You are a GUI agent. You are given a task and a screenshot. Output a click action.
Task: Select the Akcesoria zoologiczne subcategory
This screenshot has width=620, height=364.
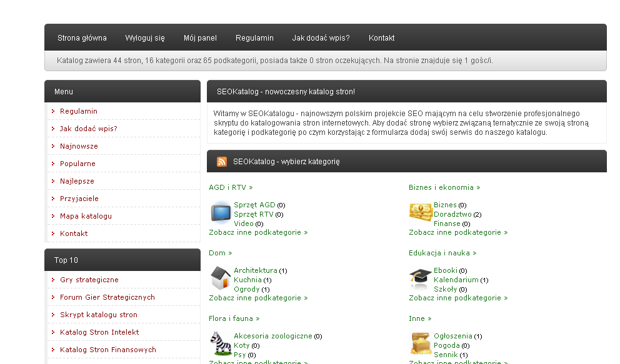pyautogui.click(x=272, y=336)
